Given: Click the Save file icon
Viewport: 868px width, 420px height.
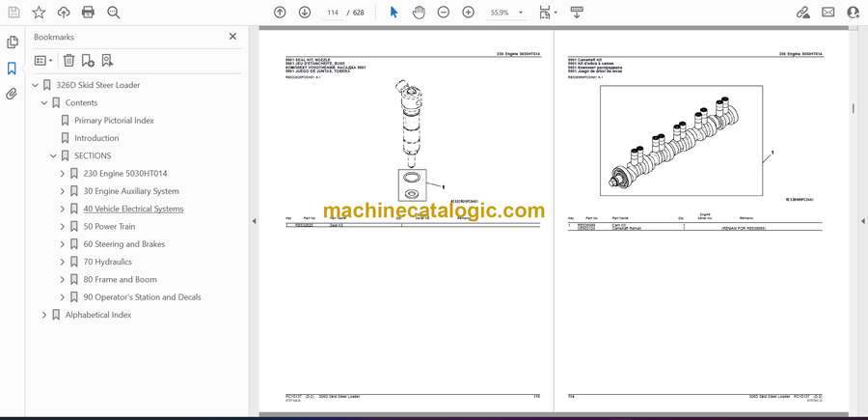Looking at the screenshot, I should click(14, 13).
